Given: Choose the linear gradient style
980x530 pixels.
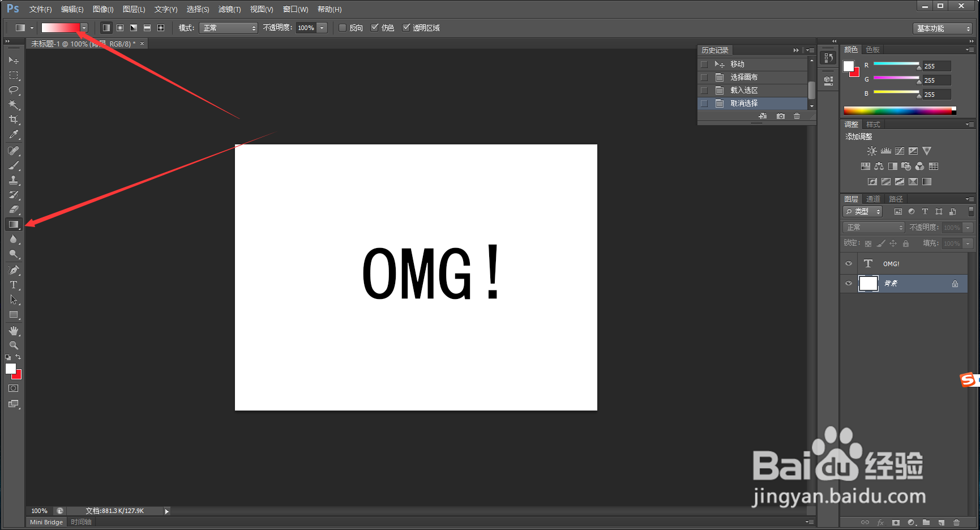Looking at the screenshot, I should click(x=106, y=28).
